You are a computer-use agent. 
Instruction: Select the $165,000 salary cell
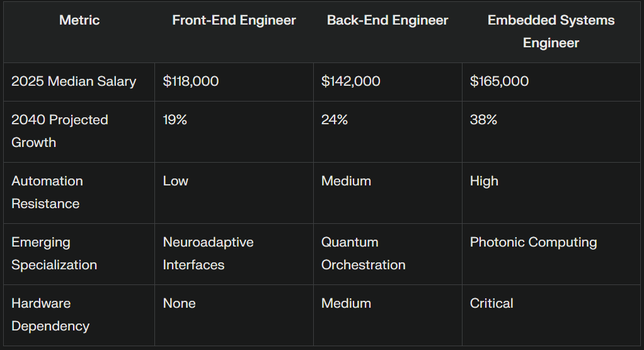tap(500, 81)
